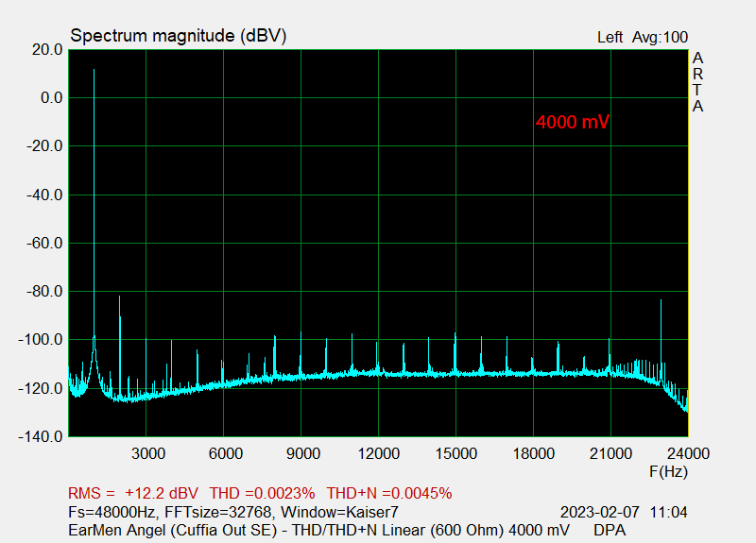Click the '12000' frequency axis label
Viewport: 756px width, 543px height.
[379, 453]
